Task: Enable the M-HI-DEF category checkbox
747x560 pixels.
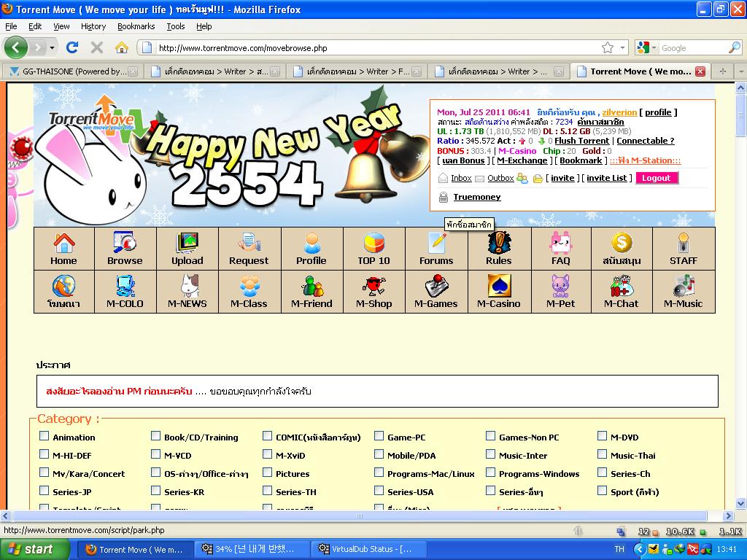Action: click(x=44, y=454)
